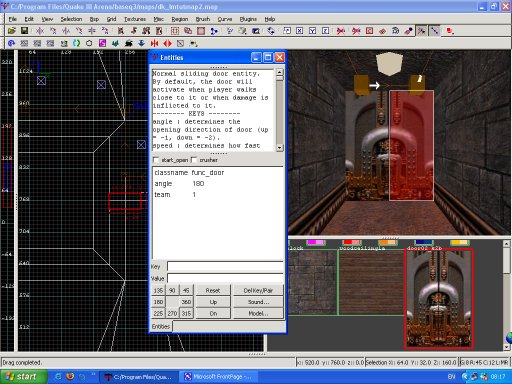Screen dimensions: 512x384
Task: Click into the Key input field
Action: [x=225, y=266]
